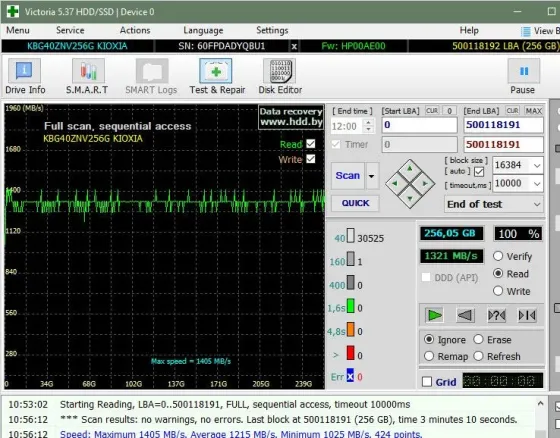
Task: Uncheck the Read graph checkbox
Action: (x=311, y=144)
